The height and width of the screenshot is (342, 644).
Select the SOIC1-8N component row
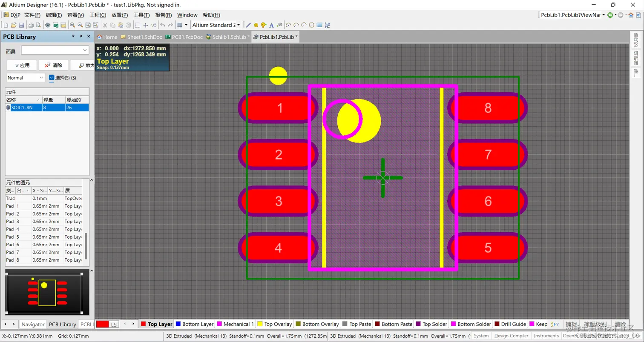pyautogui.click(x=47, y=108)
